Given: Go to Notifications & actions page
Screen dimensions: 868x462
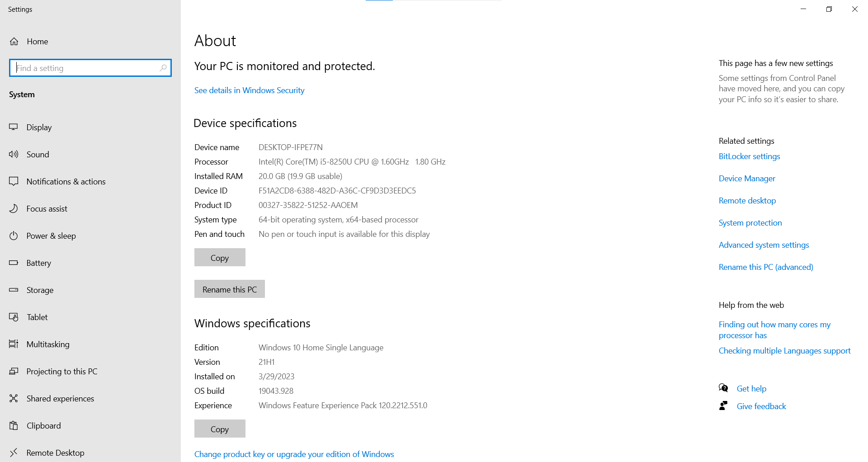Looking at the screenshot, I should click(x=66, y=181).
